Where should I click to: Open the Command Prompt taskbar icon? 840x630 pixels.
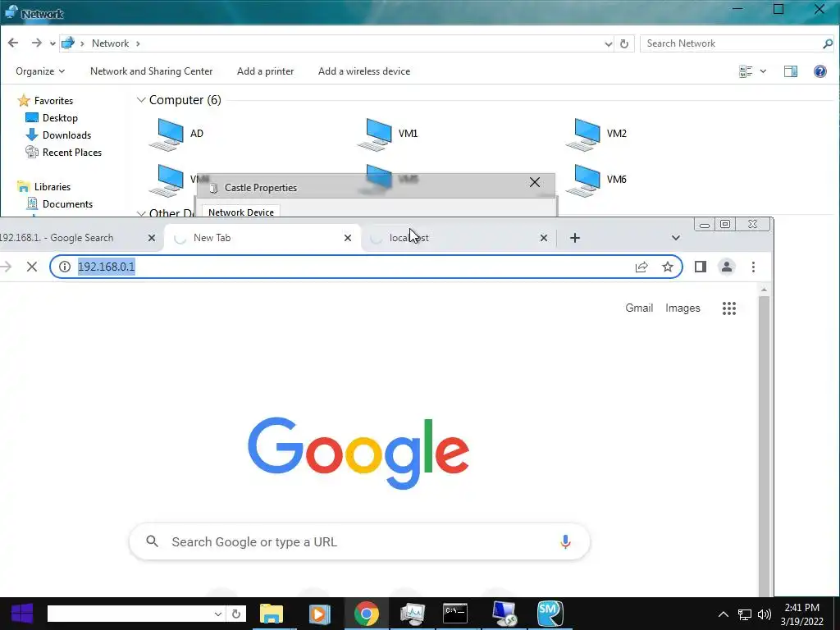(x=454, y=614)
